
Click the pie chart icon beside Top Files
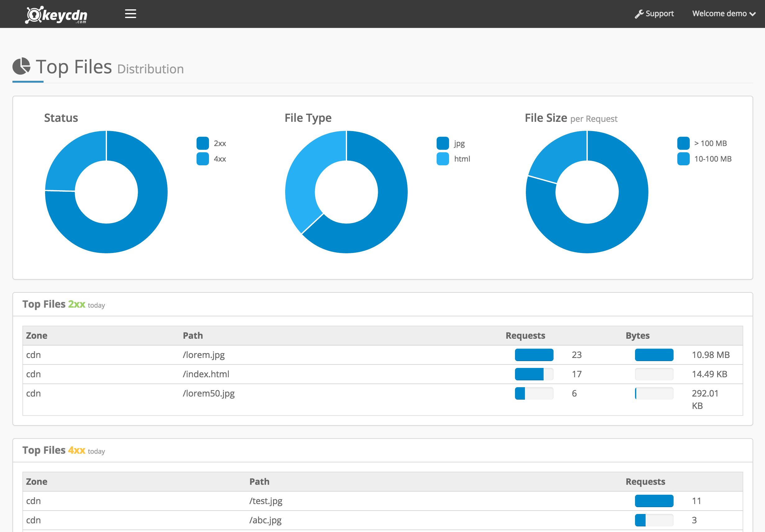click(x=21, y=66)
